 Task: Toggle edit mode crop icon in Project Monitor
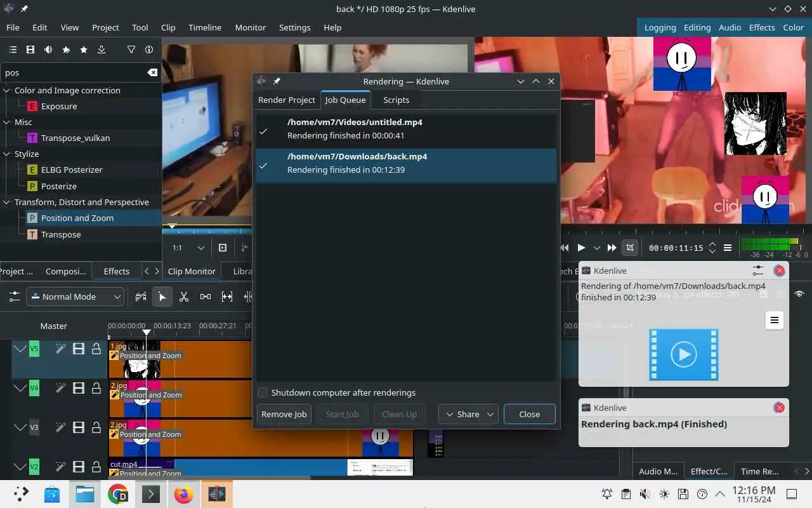coord(630,248)
